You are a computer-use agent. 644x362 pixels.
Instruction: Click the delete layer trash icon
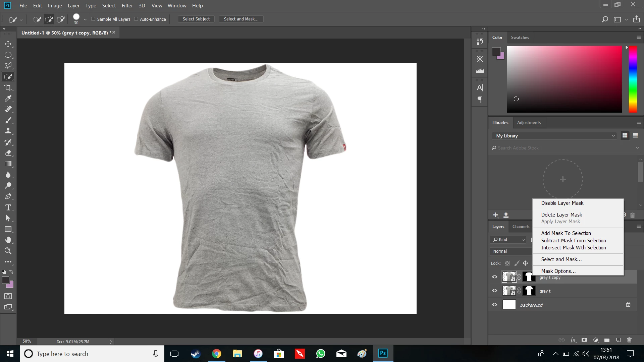click(629, 340)
